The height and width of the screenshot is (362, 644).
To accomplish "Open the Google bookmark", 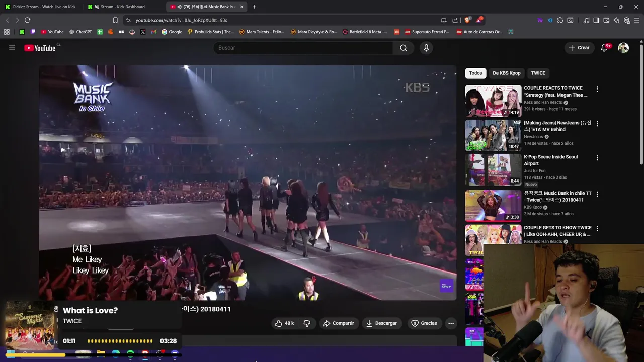I will click(172, 32).
